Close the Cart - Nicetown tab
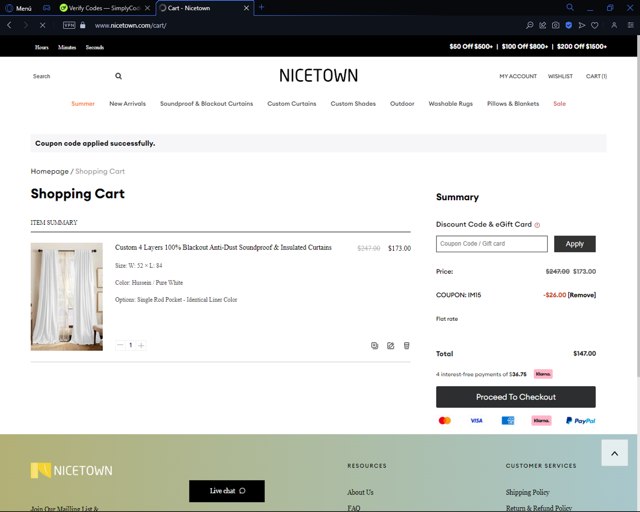640x512 pixels. tap(246, 8)
